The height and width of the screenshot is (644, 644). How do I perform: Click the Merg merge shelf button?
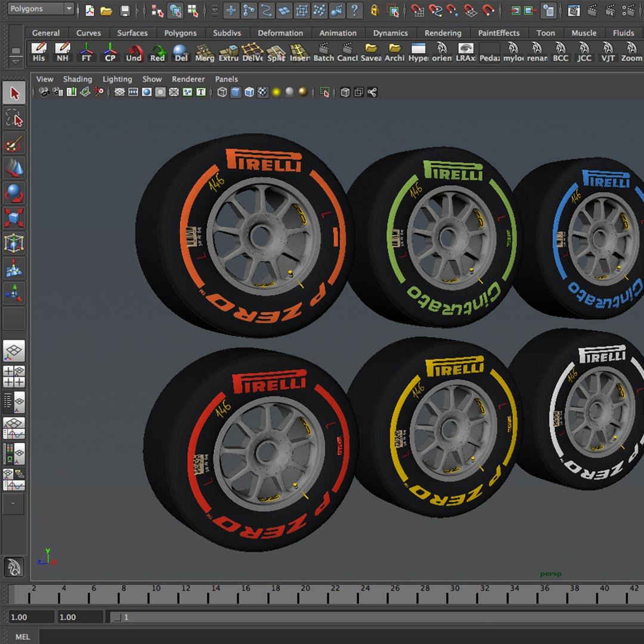pyautogui.click(x=205, y=52)
